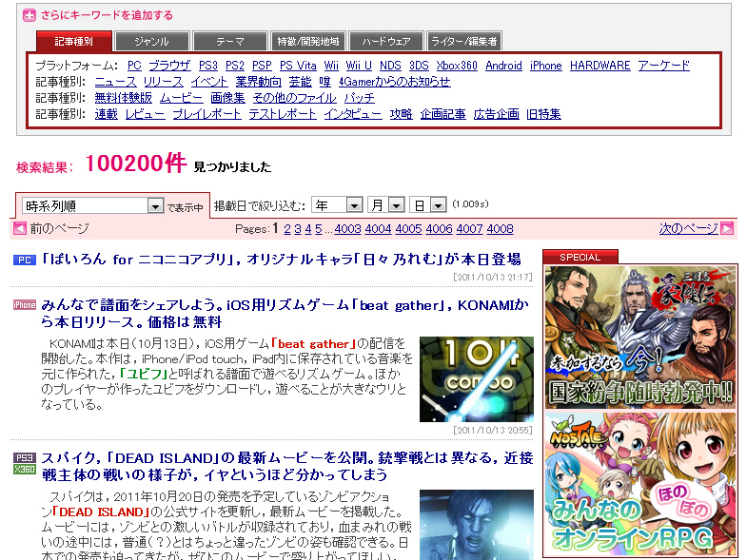Select the パッチ link

point(359,98)
